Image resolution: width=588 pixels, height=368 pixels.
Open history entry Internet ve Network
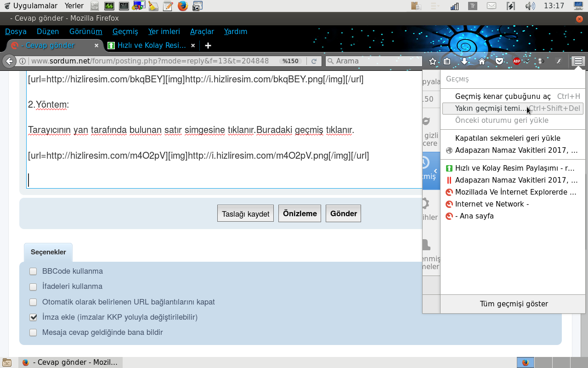click(513, 204)
